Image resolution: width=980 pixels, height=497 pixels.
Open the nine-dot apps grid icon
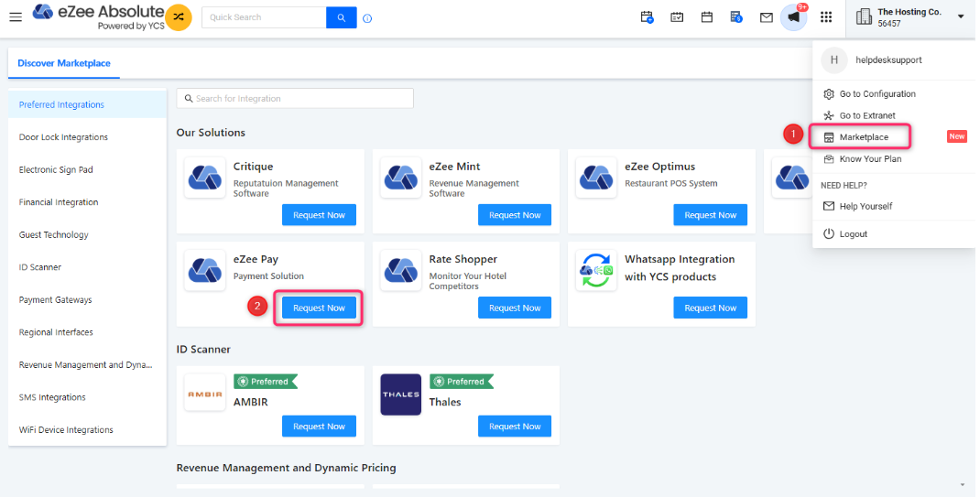point(826,17)
